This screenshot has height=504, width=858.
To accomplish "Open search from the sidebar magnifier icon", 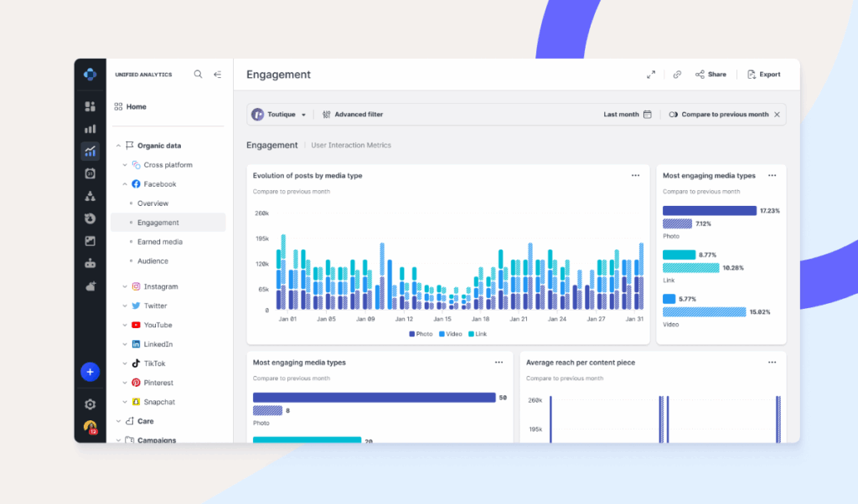I will [x=198, y=74].
